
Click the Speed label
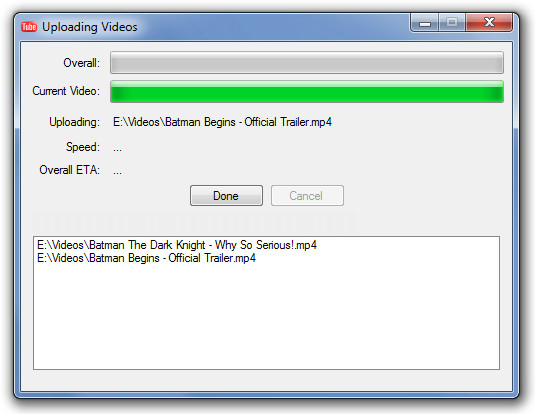pos(83,147)
